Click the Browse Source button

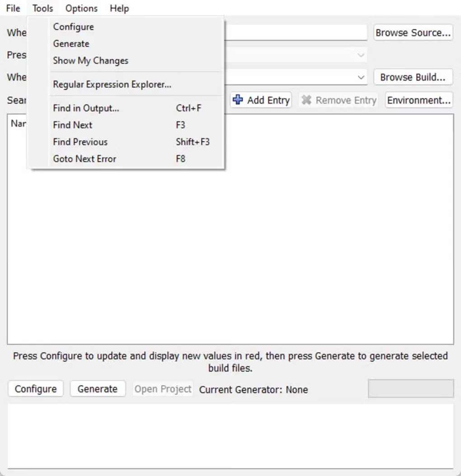(413, 33)
